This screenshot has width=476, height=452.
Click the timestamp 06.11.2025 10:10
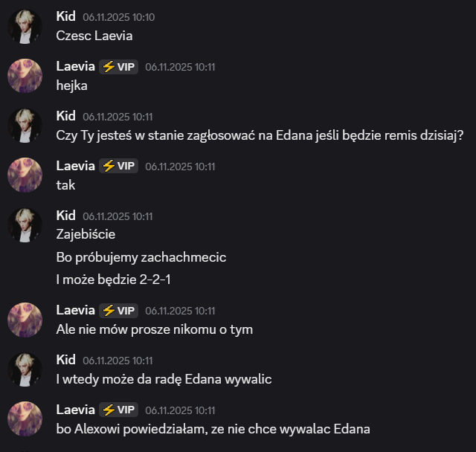119,17
